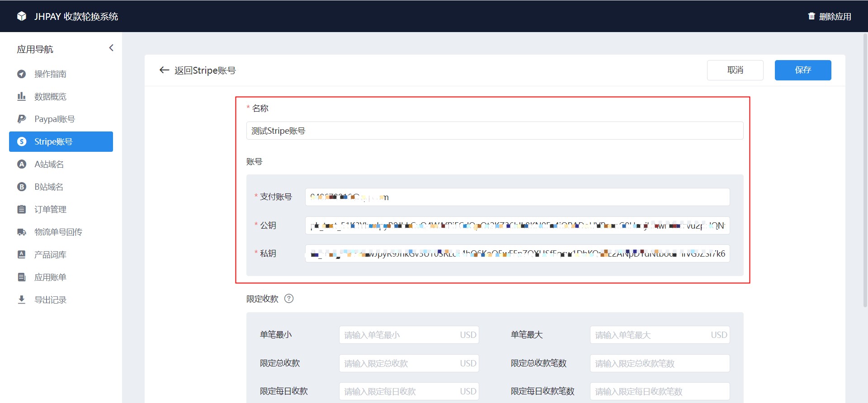Click the back arrow next to 返回Stripe账号
868x403 pixels.
(164, 70)
